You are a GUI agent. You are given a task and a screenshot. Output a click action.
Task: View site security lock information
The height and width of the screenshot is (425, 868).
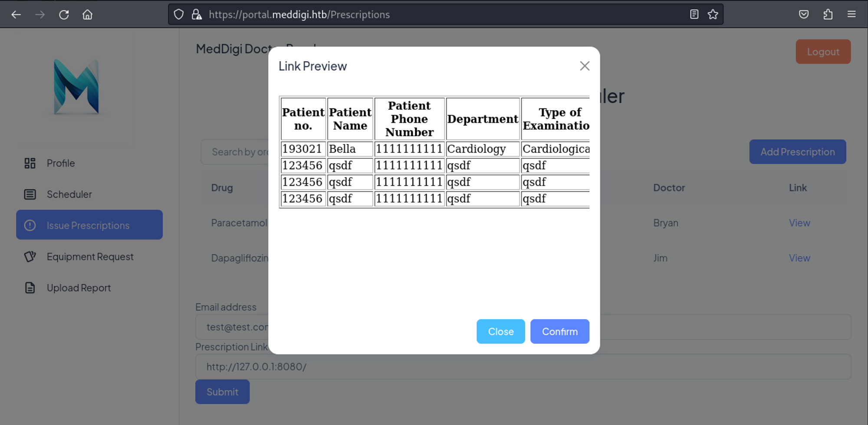[x=197, y=15]
